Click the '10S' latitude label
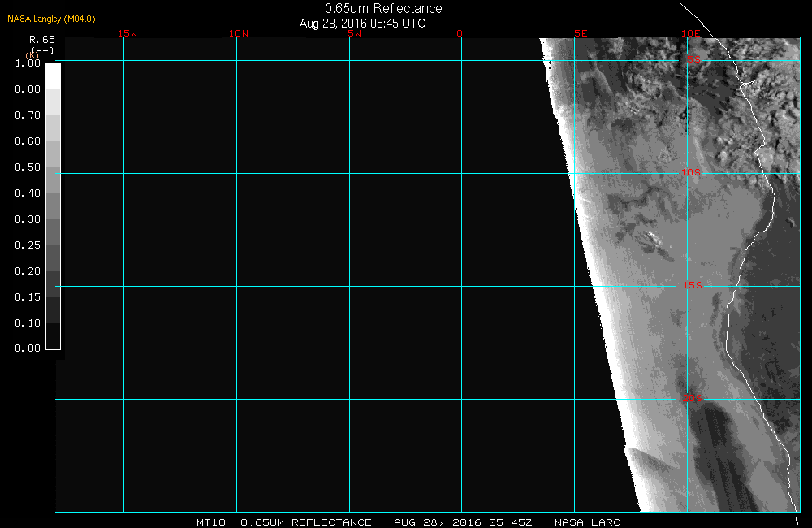 690,172
